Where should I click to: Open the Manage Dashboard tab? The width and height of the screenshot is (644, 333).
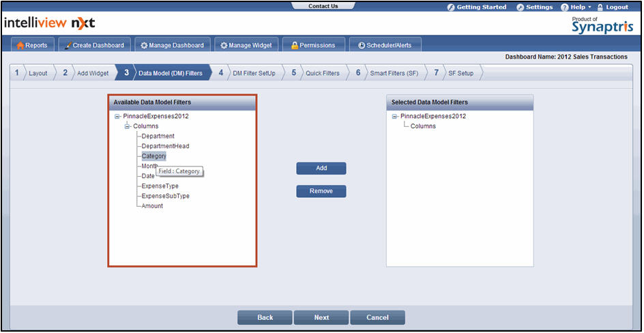[x=172, y=45]
